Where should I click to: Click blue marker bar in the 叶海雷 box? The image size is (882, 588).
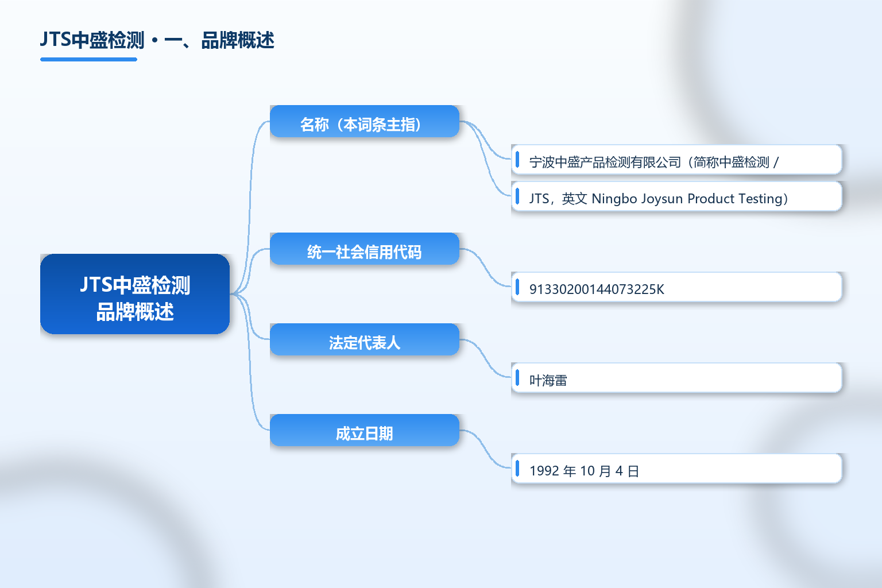(517, 377)
